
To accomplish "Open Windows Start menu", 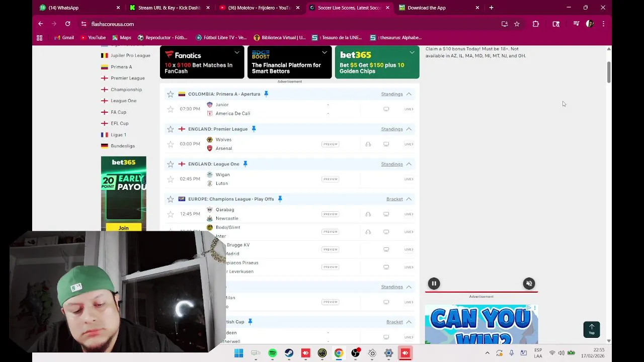I will coord(239,353).
